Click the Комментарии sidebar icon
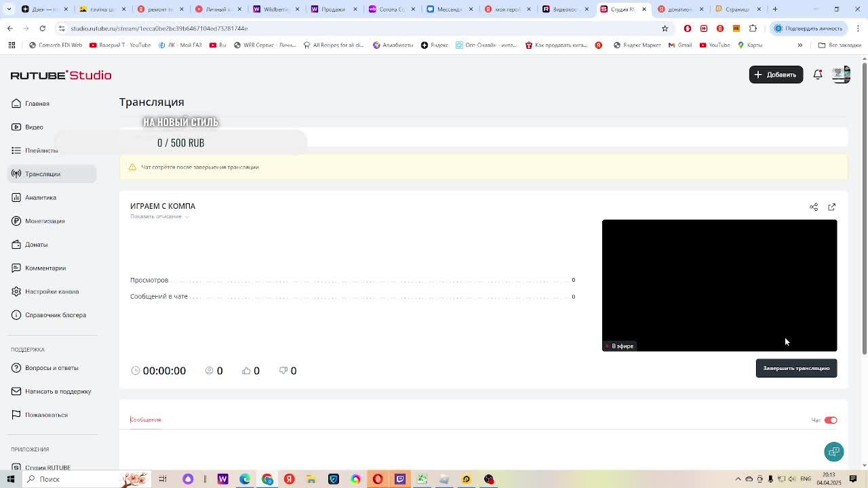 [16, 268]
